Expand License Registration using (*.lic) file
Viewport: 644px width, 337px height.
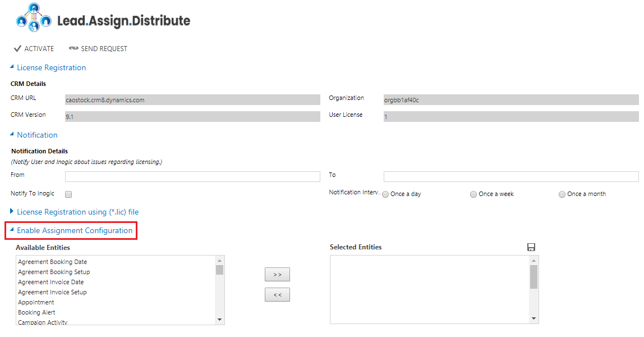click(12, 212)
